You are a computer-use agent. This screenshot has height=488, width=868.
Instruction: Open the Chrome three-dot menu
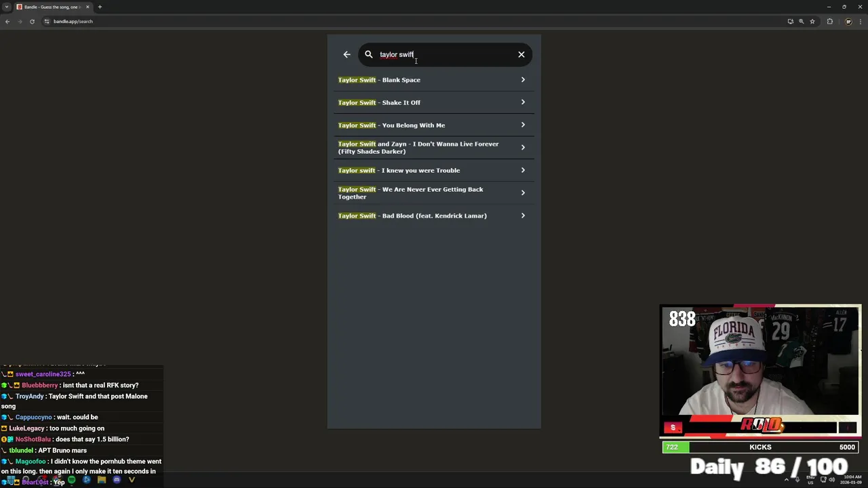[x=861, y=21]
